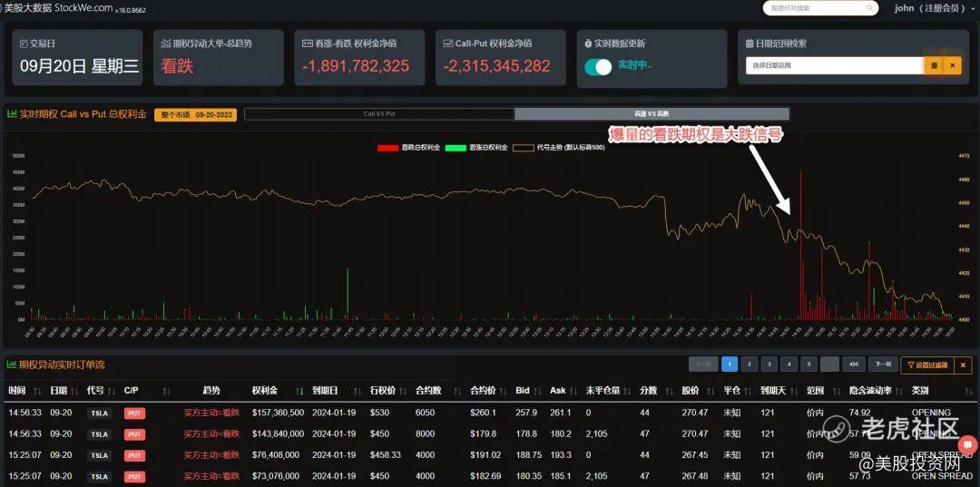Sort by the 到期天 column arrows

pos(796,391)
